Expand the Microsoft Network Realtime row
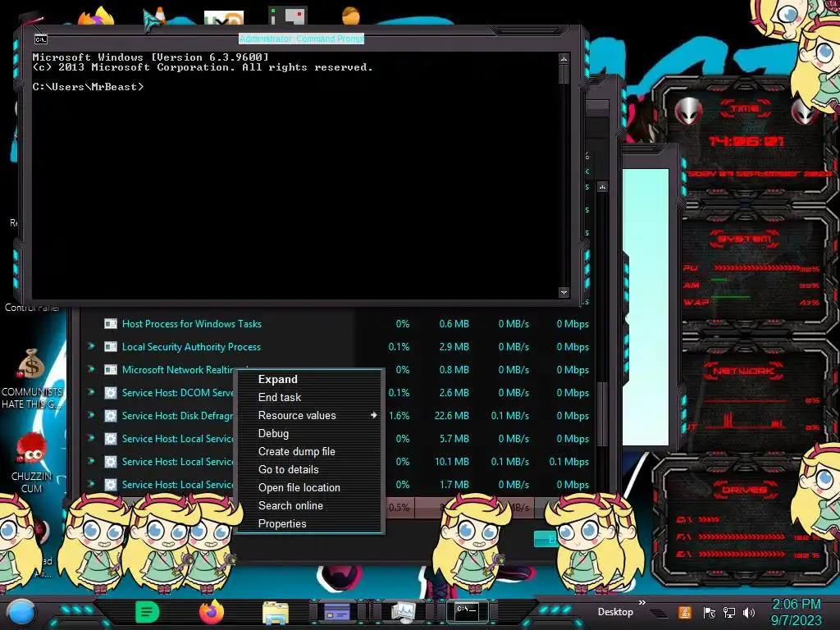This screenshot has width=840, height=630. 91,370
